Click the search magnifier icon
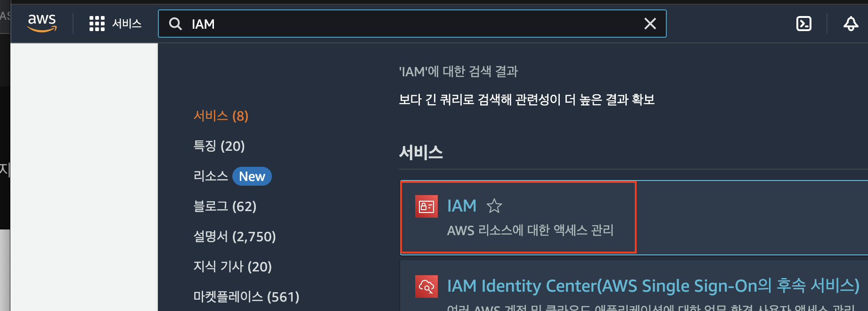The width and height of the screenshot is (868, 311). click(x=175, y=24)
